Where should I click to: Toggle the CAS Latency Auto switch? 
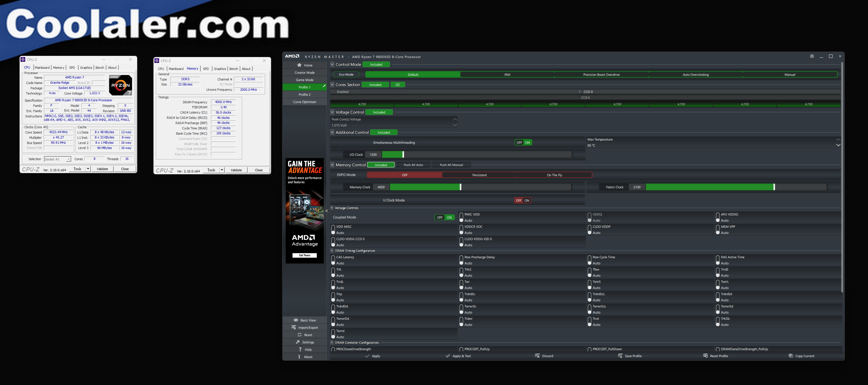coord(333,260)
